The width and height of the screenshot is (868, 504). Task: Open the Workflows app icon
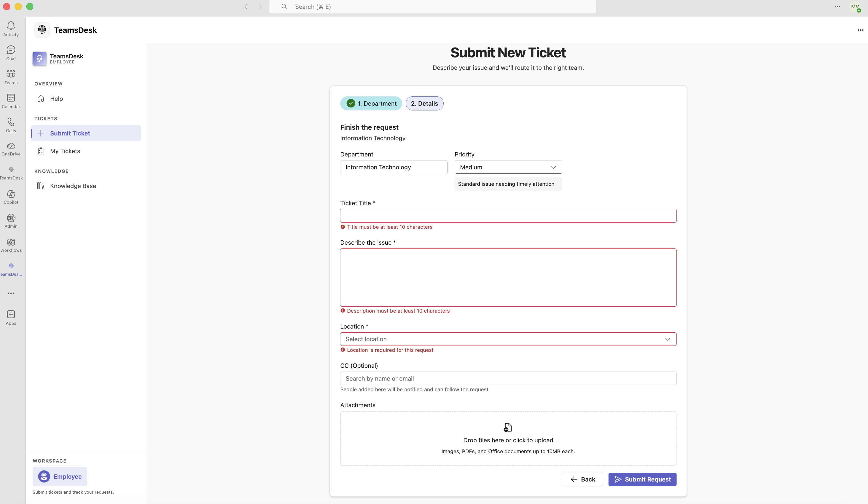[11, 242]
